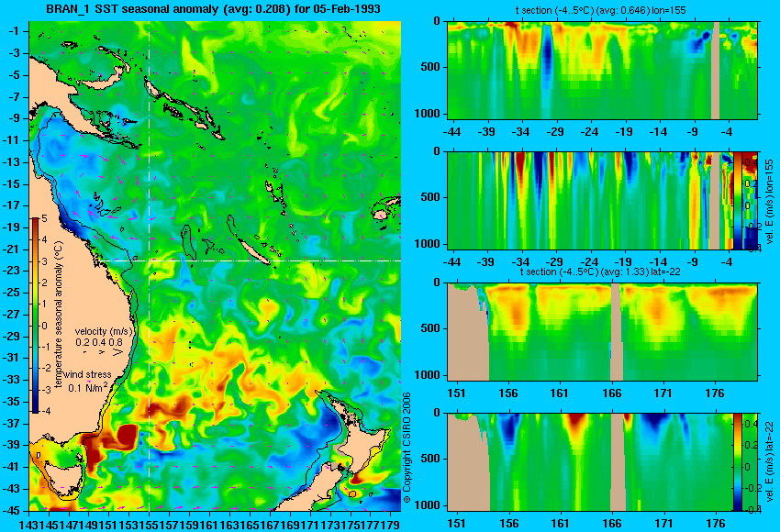Click the '-45' tick on the map latitude axis
The height and width of the screenshot is (532, 780).
(x=12, y=510)
